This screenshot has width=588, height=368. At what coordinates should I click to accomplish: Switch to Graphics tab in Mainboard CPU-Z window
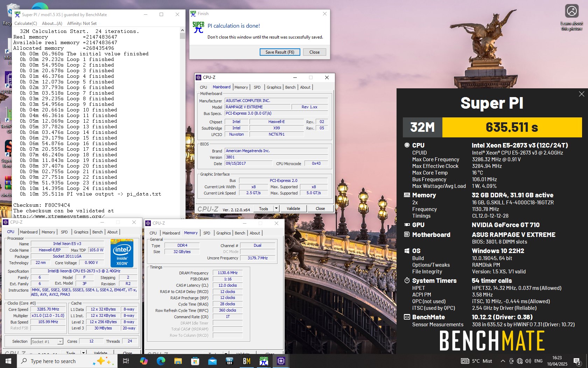pos(274,87)
